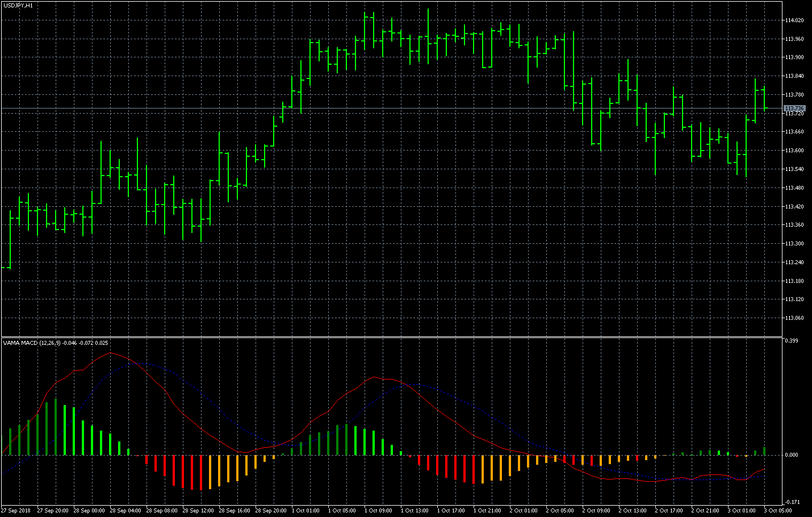Viewport: 812px width, 517px height.
Task: Click the "2 Oct 13:00" time label
Action: 633,511
